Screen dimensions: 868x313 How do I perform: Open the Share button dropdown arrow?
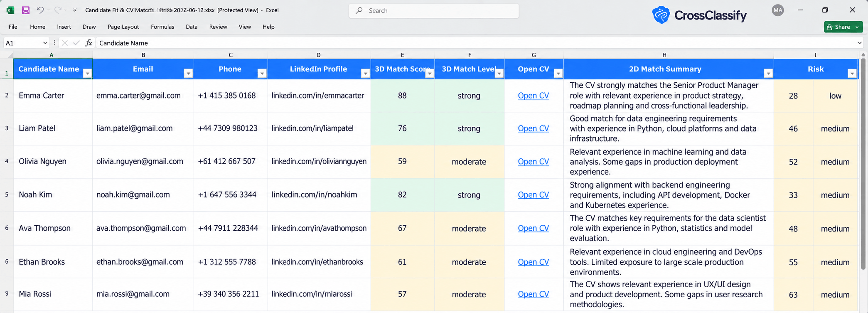[857, 27]
